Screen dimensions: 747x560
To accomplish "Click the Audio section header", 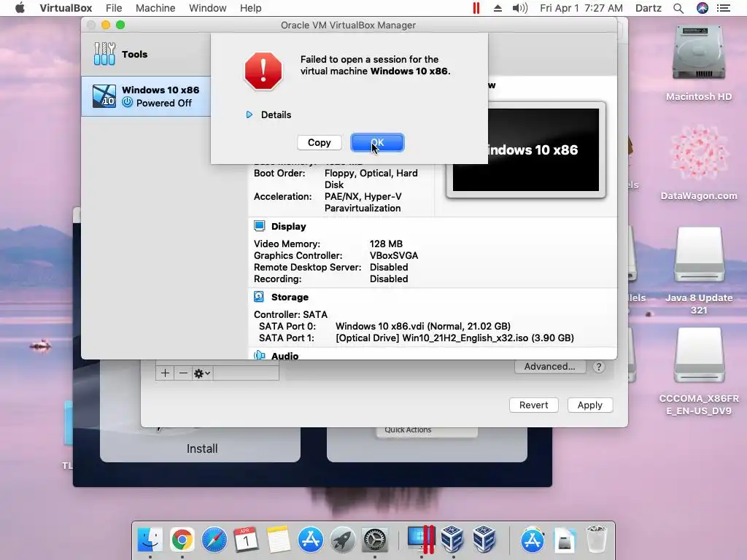I will click(x=285, y=356).
